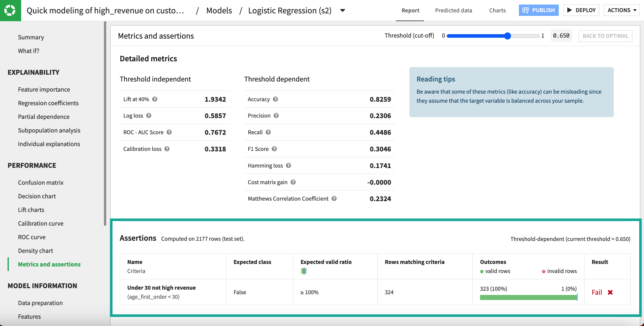This screenshot has height=326, width=644.
Task: Publish the model with PUBLISH button
Action: (539, 10)
